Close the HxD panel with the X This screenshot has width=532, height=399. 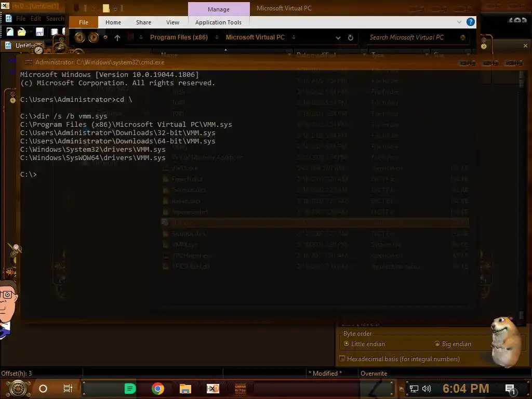tap(525, 46)
